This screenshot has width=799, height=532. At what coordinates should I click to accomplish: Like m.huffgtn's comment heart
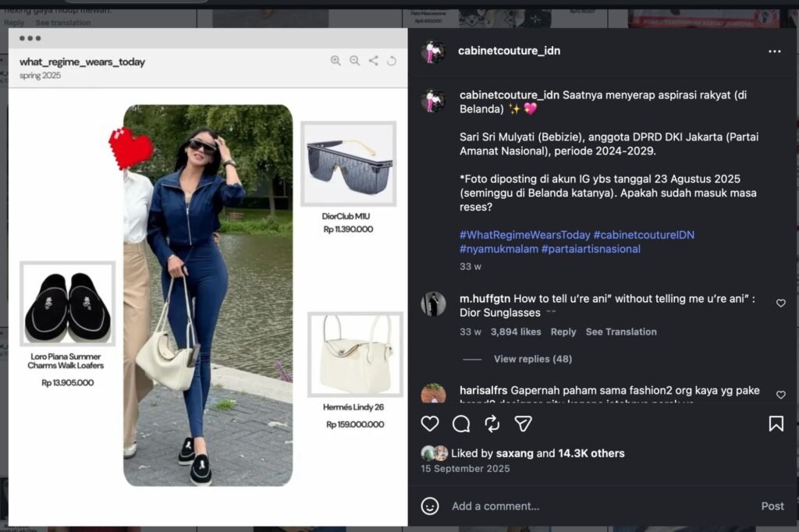click(x=780, y=303)
